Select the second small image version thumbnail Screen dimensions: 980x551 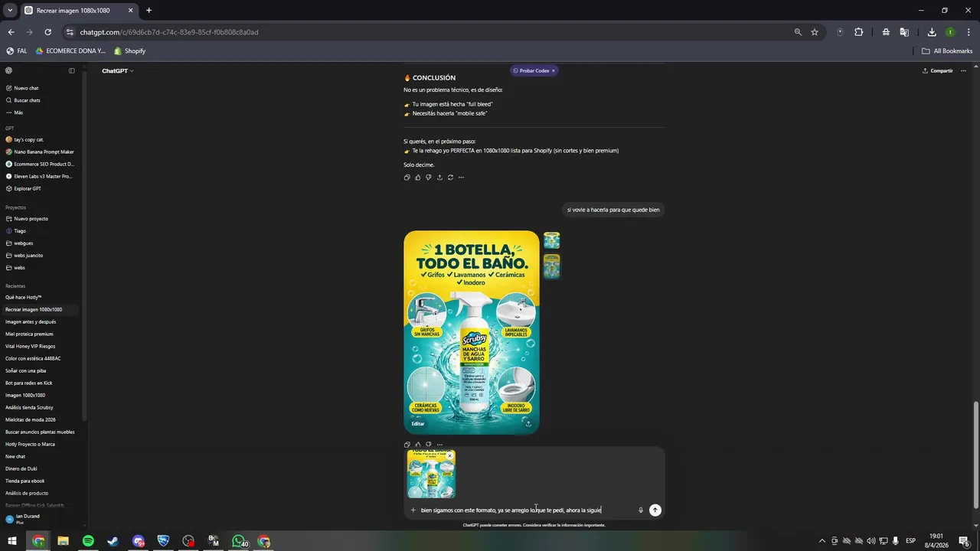551,266
